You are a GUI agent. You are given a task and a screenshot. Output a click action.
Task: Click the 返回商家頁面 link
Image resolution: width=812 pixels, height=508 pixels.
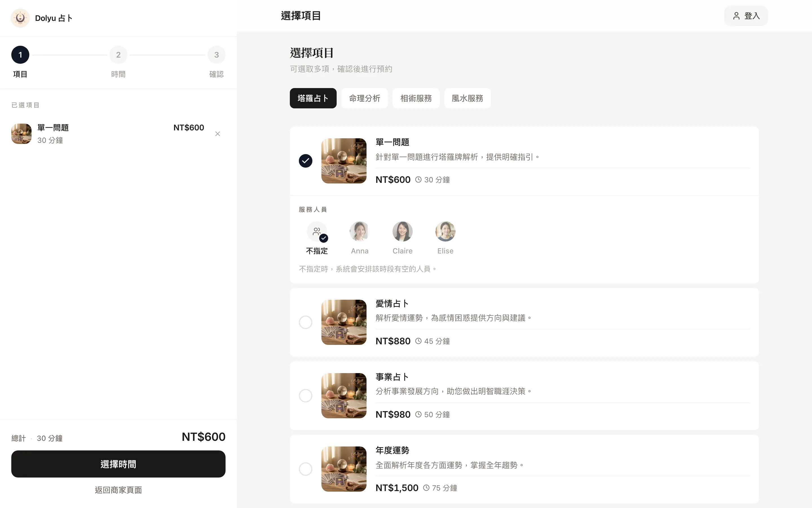pyautogui.click(x=118, y=490)
